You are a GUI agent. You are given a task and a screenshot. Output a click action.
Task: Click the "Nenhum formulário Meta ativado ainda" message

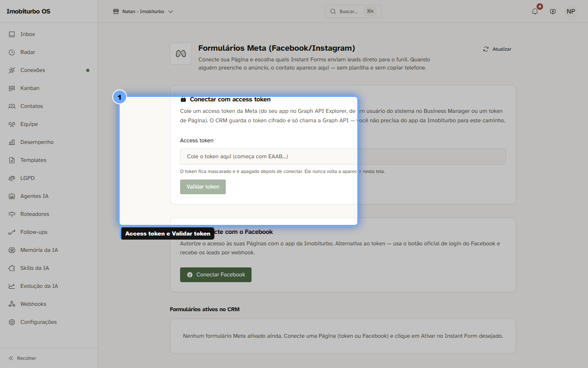[x=343, y=336]
